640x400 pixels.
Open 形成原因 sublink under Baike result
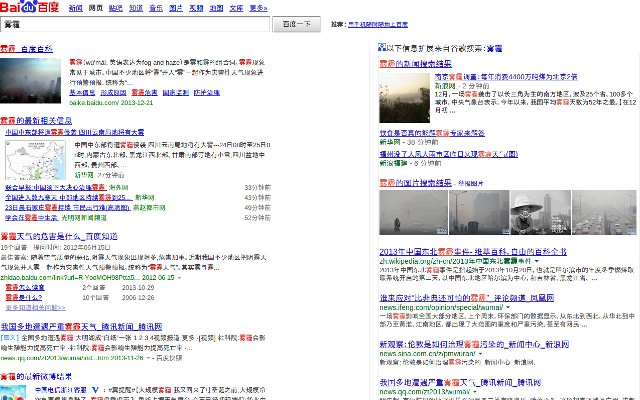pos(113,93)
